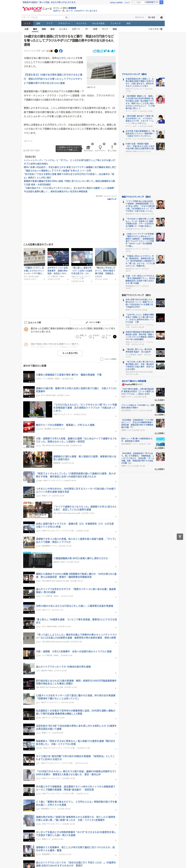Share first comment on X
The width and height of the screenshot is (186, 868).
pyautogui.click(x=115, y=337)
